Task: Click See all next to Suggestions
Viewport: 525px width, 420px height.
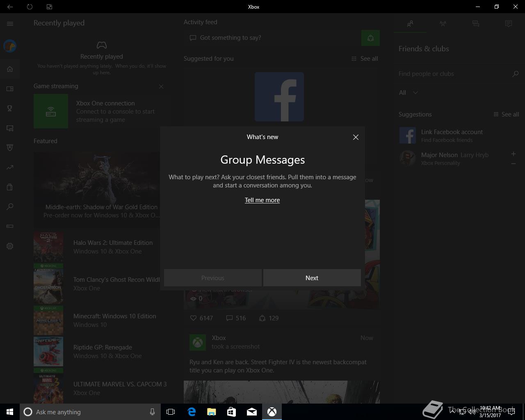Action: 506,114
